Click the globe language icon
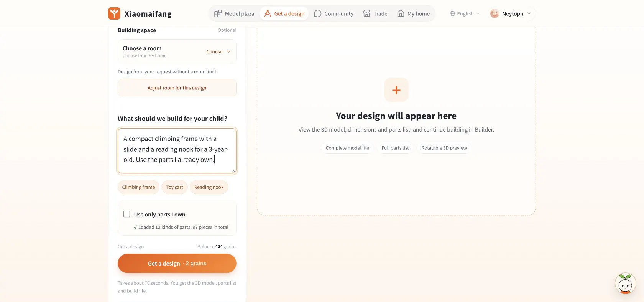 (452, 13)
